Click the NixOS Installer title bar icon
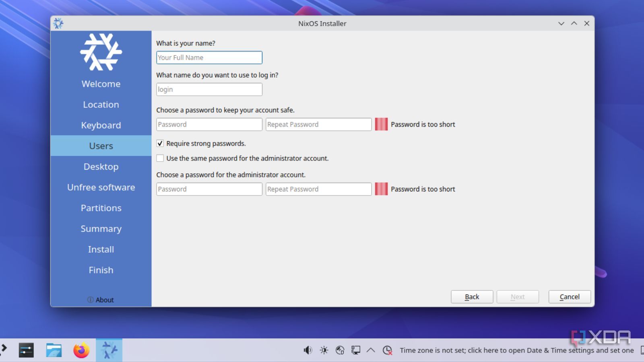Image resolution: width=644 pixels, height=362 pixels. 58,23
